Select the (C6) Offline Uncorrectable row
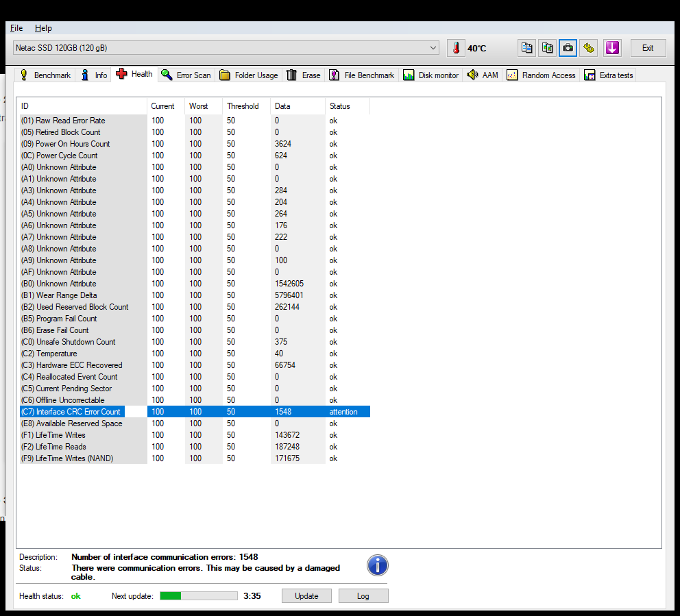 tap(194, 400)
